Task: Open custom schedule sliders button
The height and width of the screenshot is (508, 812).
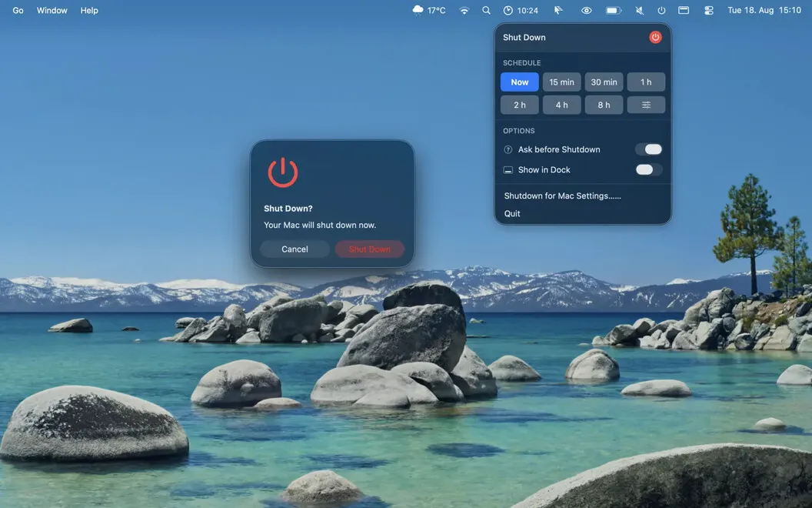Action: pyautogui.click(x=646, y=105)
